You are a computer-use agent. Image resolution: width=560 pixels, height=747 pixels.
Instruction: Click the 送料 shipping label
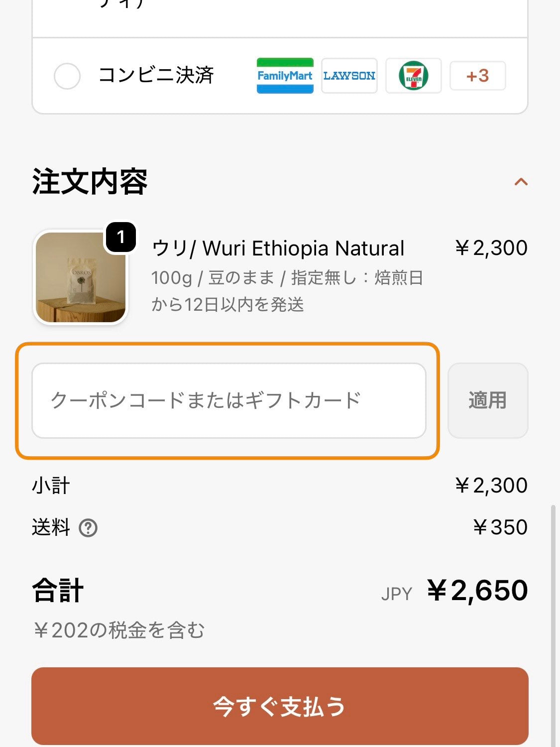point(51,527)
